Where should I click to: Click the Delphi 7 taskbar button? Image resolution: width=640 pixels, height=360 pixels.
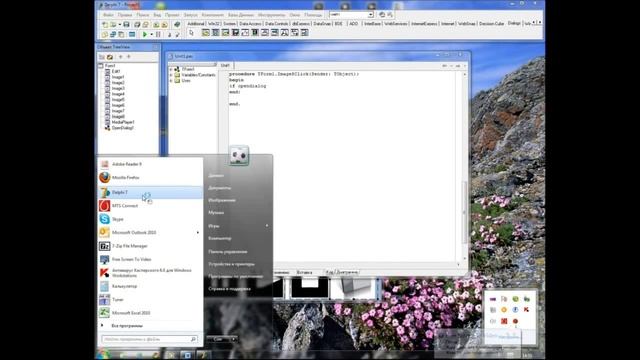203,355
